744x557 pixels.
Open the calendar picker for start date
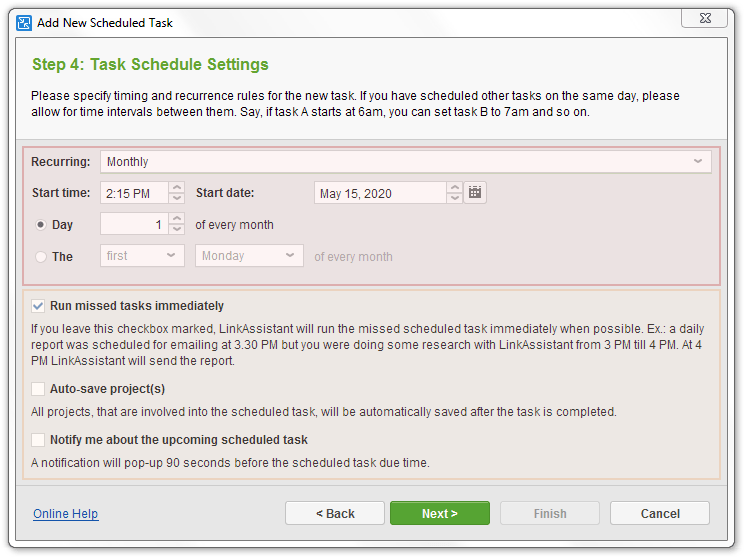point(474,192)
